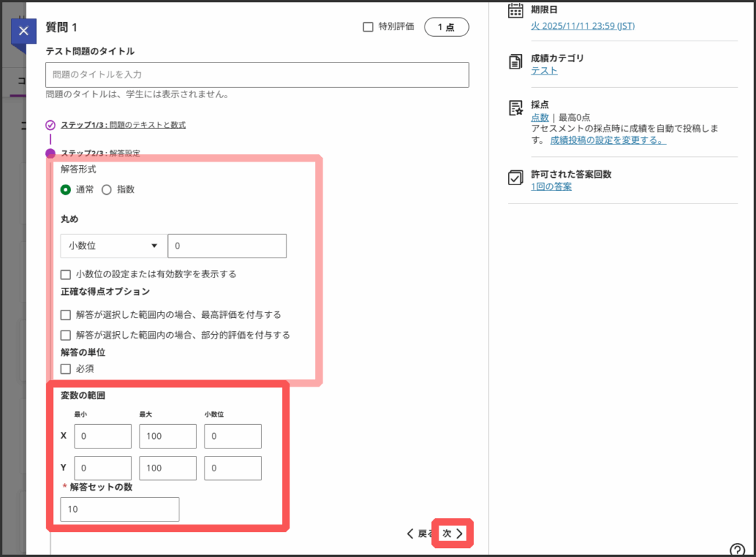This screenshot has width=756, height=557.
Task: Open the 小数位 rounding dropdown
Action: tap(112, 246)
